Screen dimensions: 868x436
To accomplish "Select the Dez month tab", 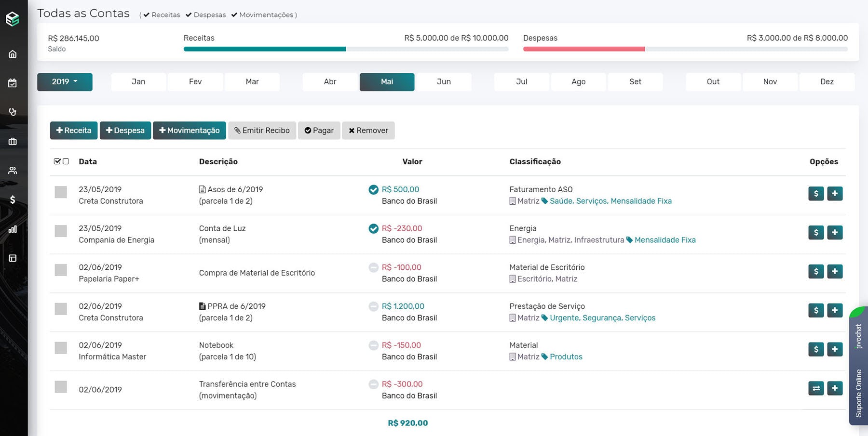I will 827,81.
